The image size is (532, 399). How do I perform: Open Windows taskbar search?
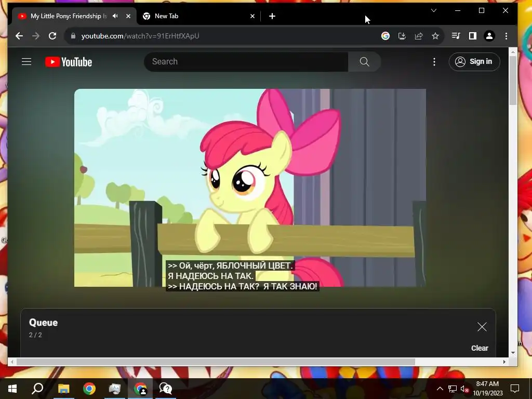pos(37,389)
